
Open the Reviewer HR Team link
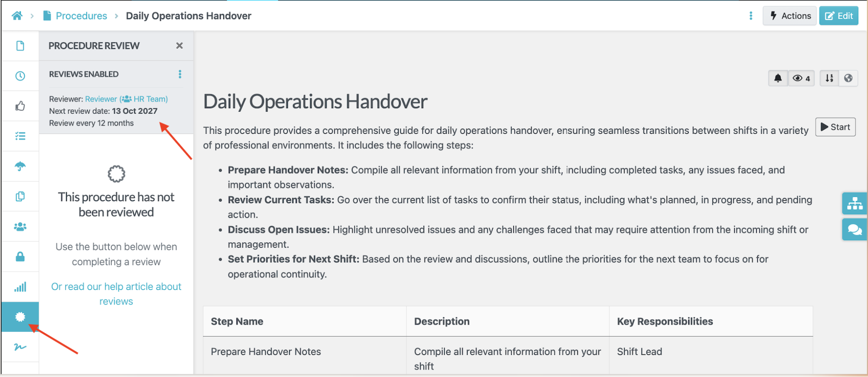(x=126, y=99)
